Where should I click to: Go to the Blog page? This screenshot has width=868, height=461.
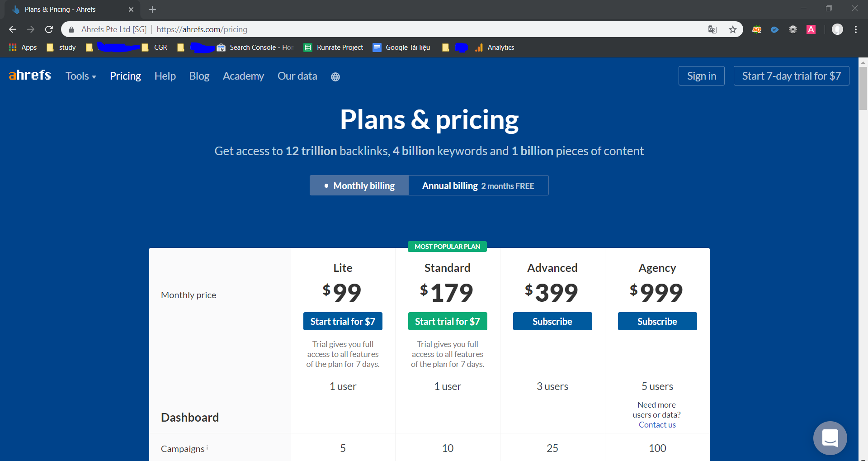[199, 76]
